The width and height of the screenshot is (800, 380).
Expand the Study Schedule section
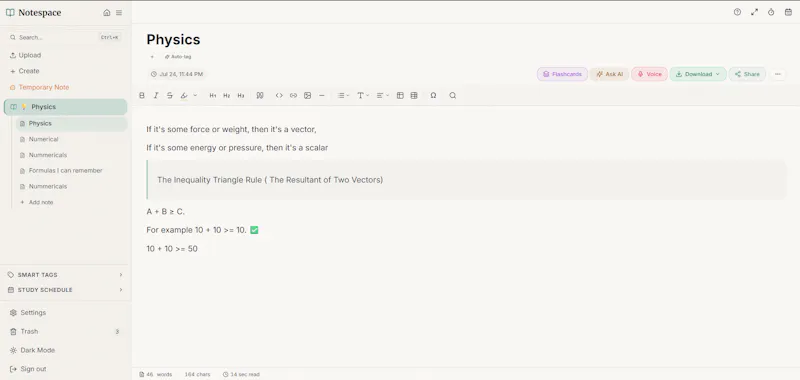point(65,290)
